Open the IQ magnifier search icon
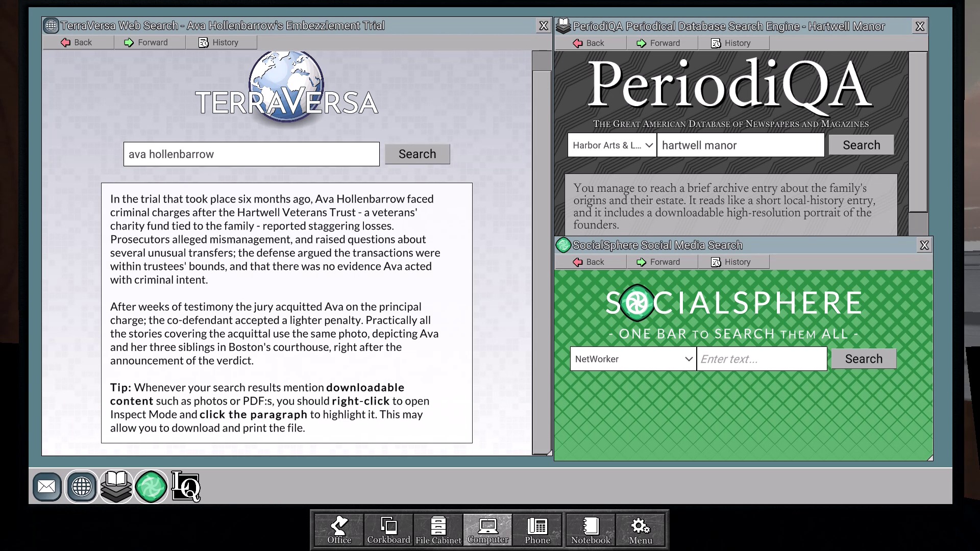 pos(186,487)
